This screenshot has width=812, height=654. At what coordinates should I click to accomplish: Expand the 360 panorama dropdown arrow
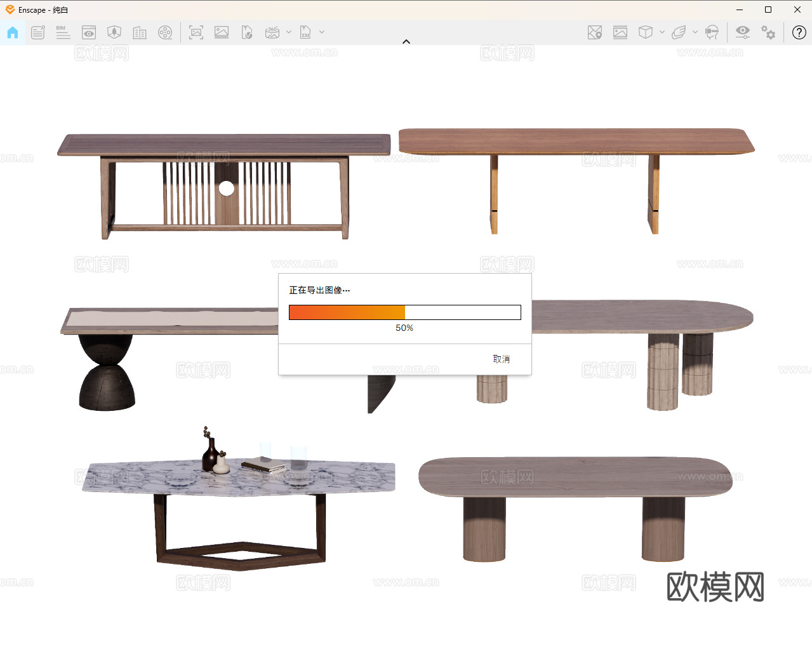289,32
